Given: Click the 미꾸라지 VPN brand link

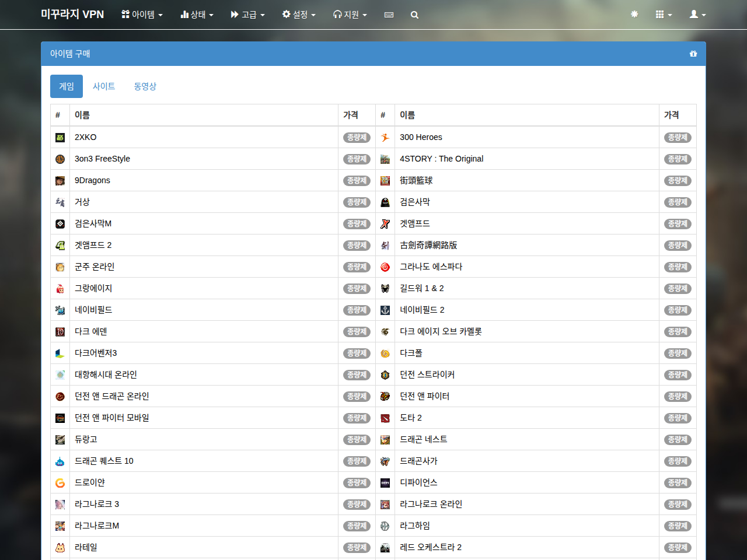Looking at the screenshot, I should click(72, 15).
